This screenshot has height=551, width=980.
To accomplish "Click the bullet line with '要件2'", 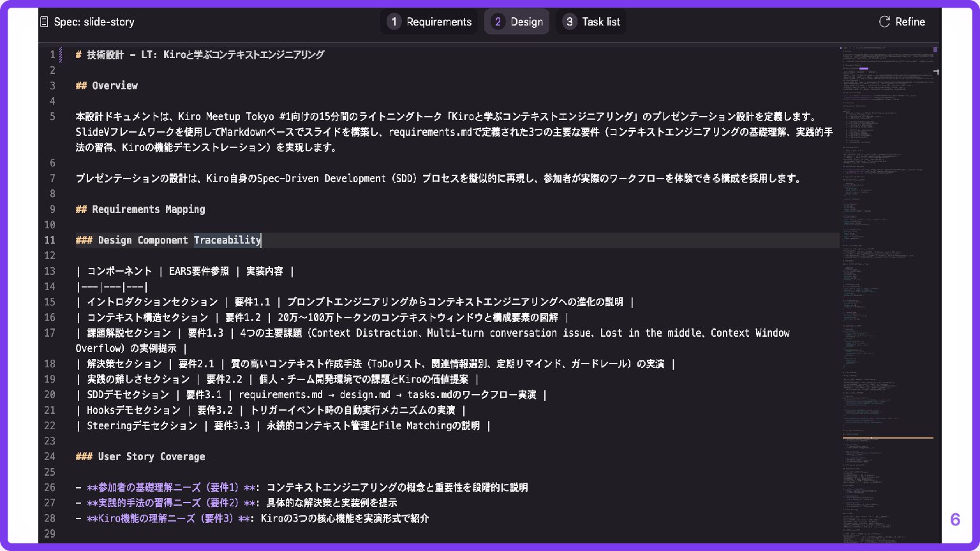I will [236, 503].
